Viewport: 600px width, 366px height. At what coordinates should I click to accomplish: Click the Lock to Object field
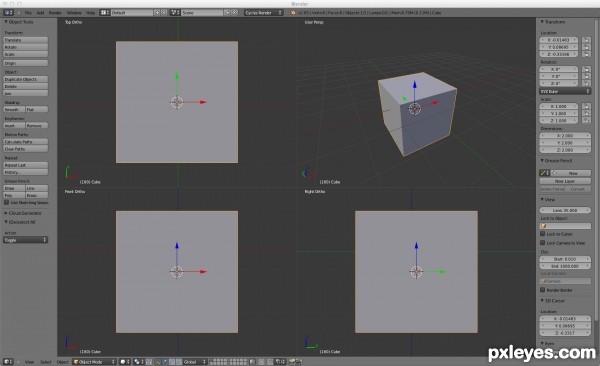pos(565,226)
